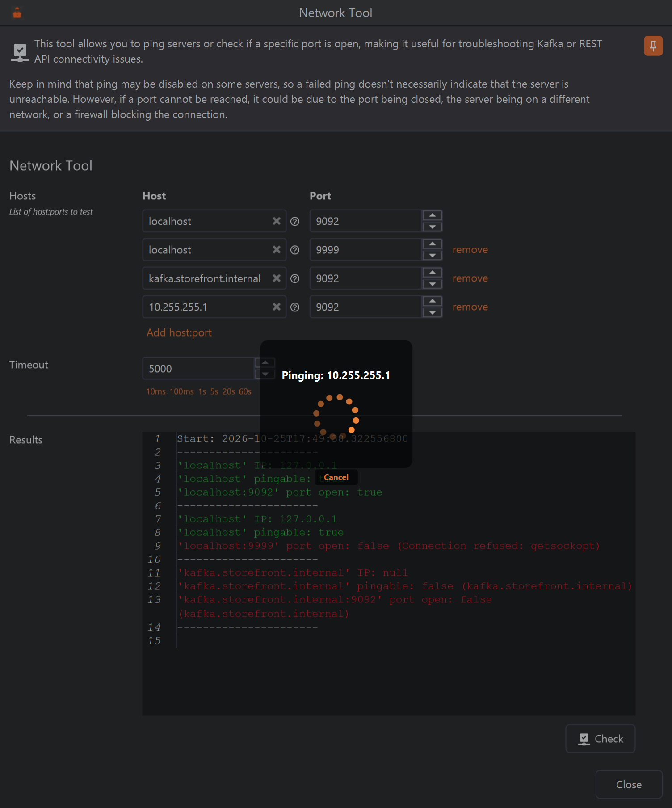Close the Network Tool dialog

click(629, 784)
